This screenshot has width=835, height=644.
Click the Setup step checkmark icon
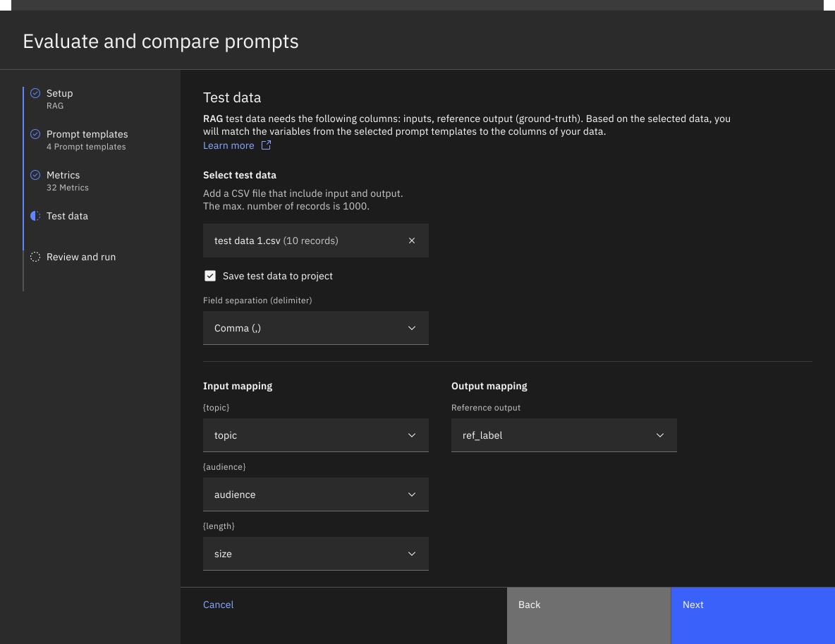click(x=35, y=93)
